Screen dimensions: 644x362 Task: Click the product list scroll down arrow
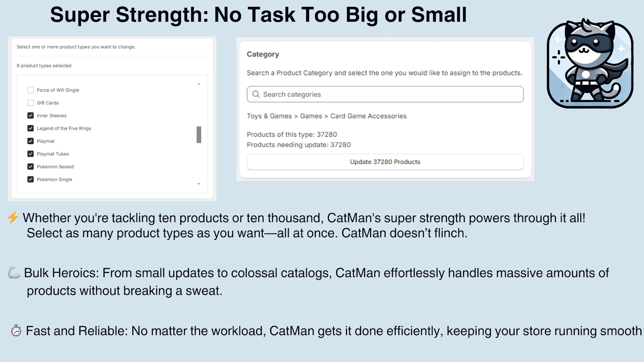[x=199, y=184]
